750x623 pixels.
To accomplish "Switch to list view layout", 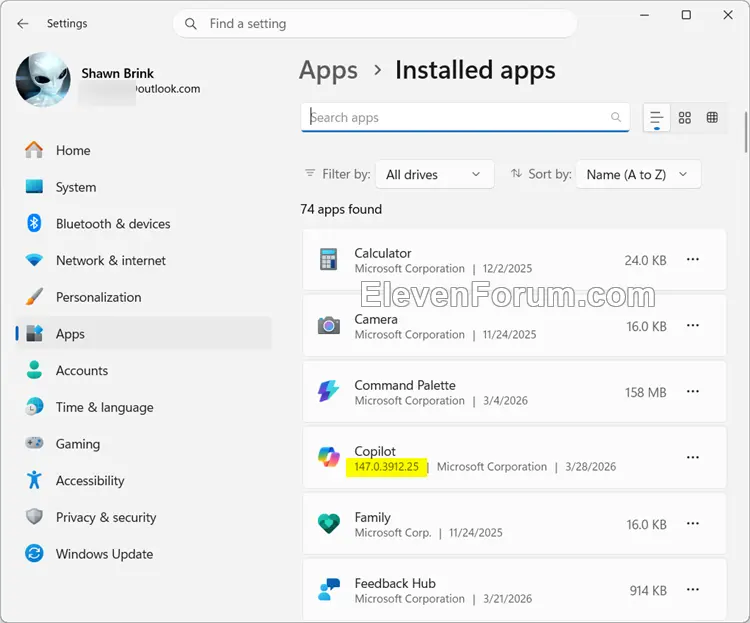I will point(656,118).
